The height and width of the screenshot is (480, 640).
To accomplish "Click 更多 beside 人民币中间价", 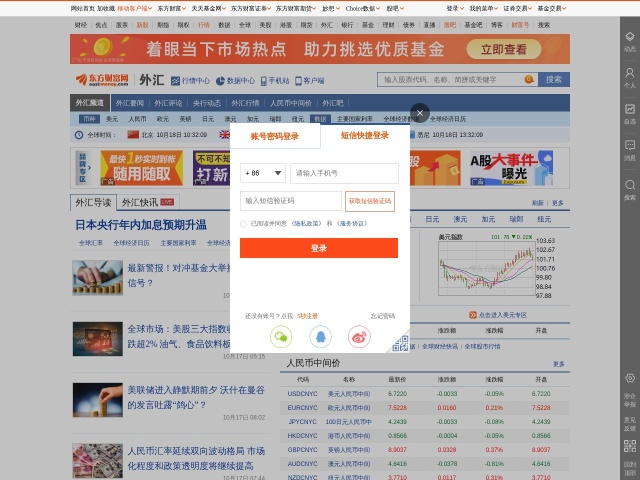I will [559, 364].
